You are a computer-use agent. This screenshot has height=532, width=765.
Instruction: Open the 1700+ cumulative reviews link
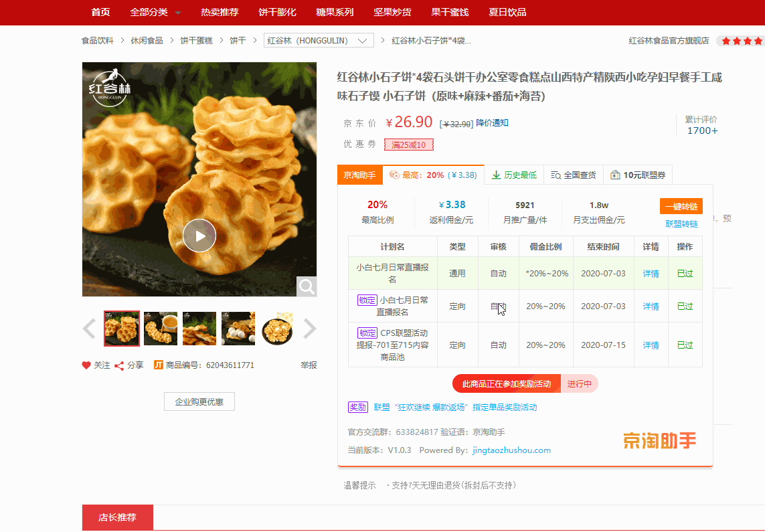click(x=702, y=130)
